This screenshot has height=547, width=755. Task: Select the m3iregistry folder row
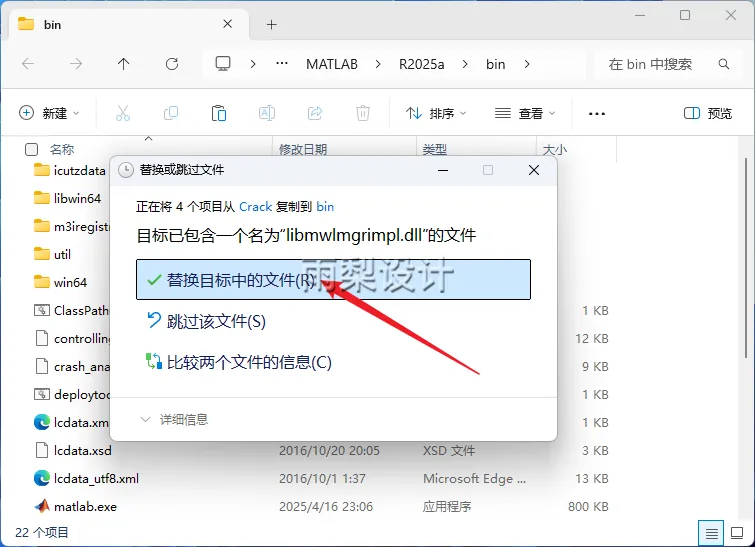pyautogui.click(x=70, y=226)
